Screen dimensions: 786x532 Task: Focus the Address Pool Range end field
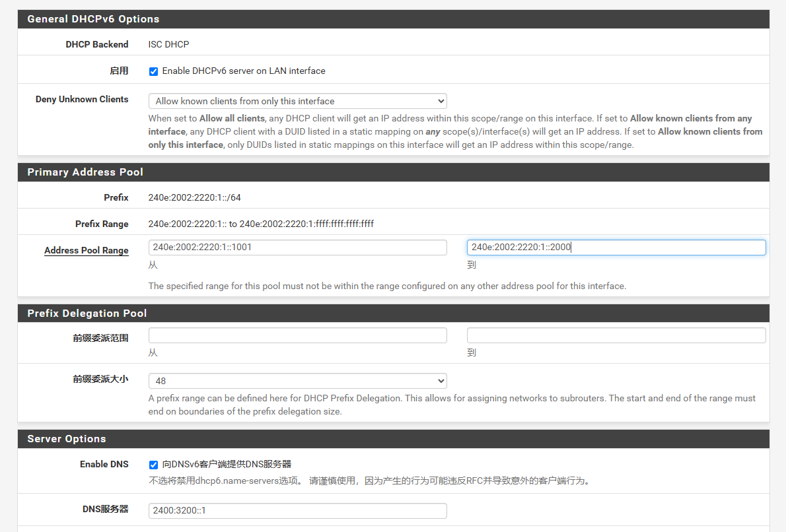[x=616, y=248]
